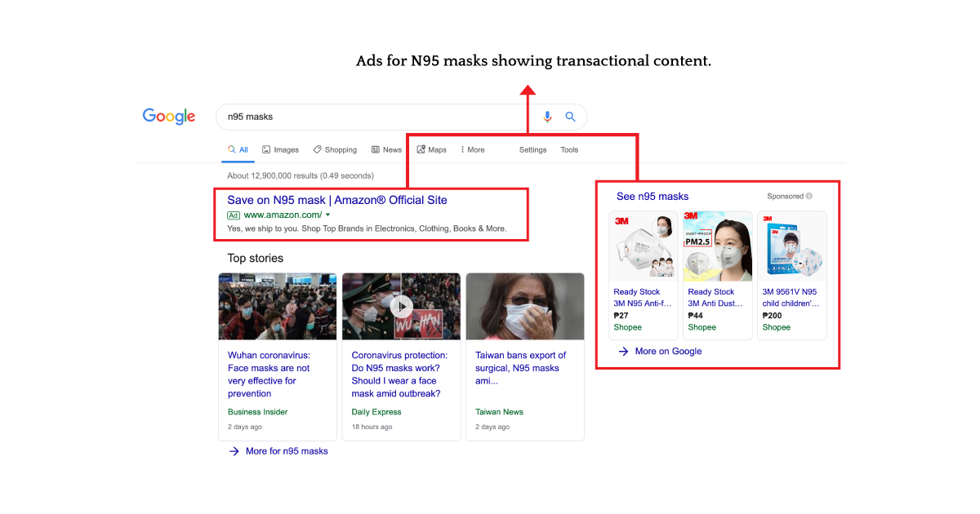Click the Top stories heading

pyautogui.click(x=256, y=259)
